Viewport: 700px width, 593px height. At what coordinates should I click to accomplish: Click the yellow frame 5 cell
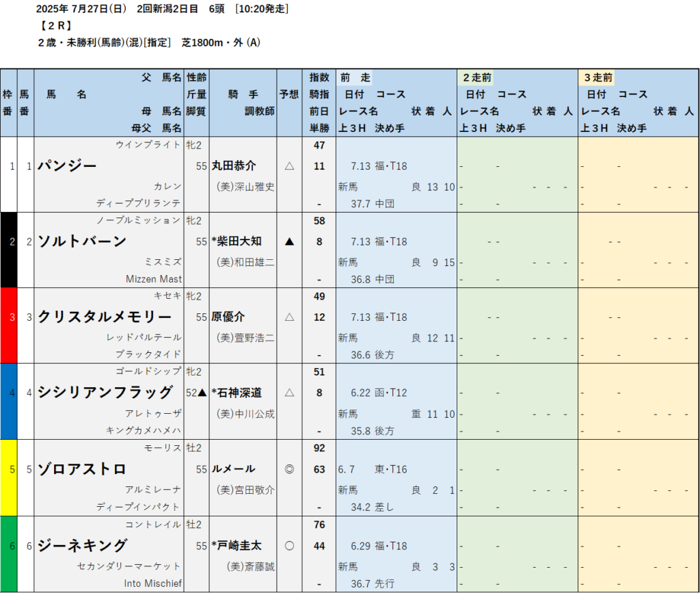(x=8, y=478)
